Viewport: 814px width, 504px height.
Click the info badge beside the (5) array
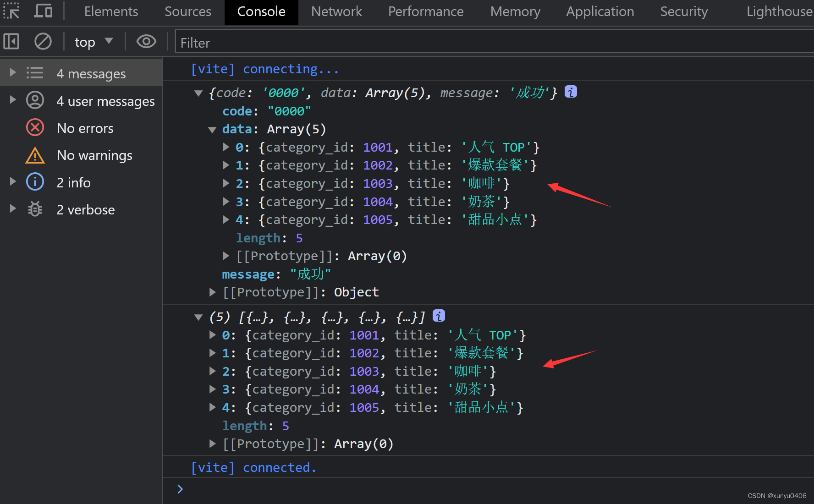(439, 316)
